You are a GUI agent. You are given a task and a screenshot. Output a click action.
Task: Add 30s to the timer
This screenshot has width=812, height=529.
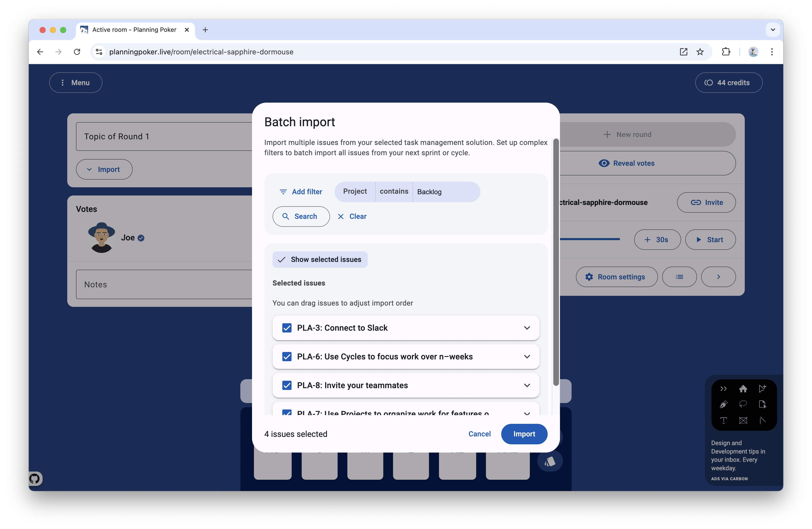tap(657, 240)
